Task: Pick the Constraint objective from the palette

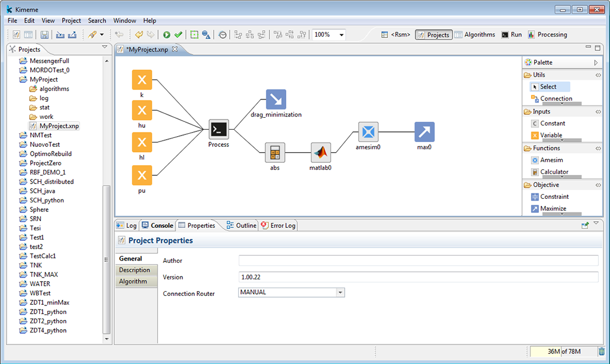Action: [x=550, y=197]
